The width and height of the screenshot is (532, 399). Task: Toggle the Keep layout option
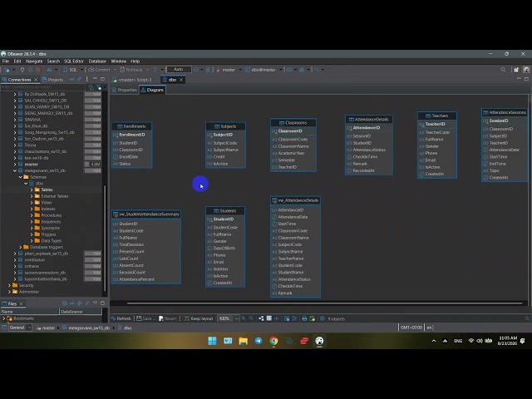pos(199,318)
